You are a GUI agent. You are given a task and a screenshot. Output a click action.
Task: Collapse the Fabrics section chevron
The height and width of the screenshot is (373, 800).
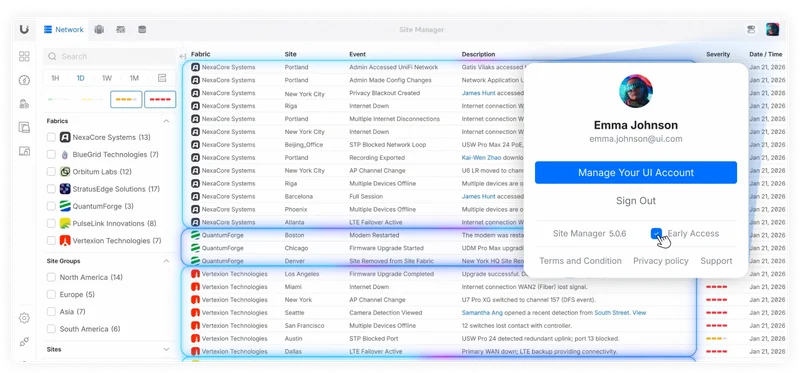166,121
